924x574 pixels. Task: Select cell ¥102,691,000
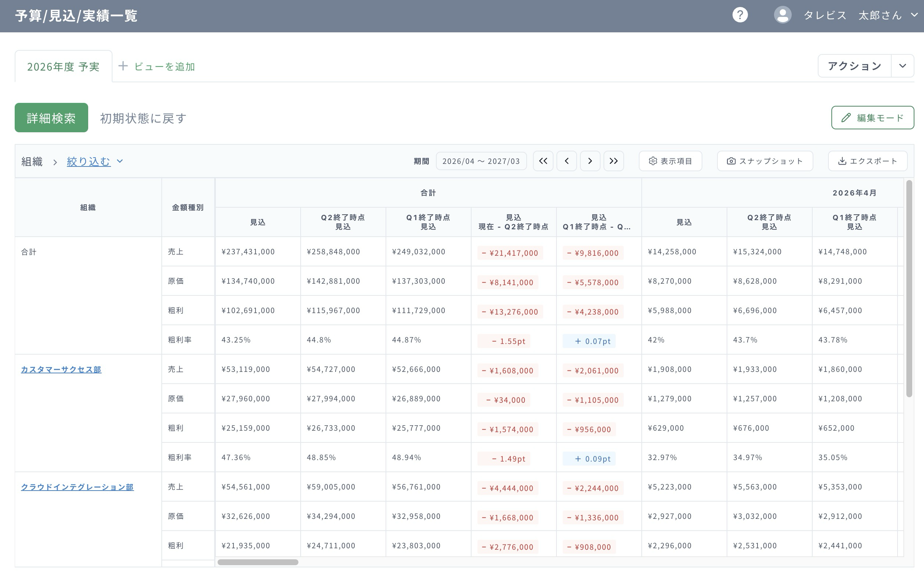pyautogui.click(x=258, y=311)
